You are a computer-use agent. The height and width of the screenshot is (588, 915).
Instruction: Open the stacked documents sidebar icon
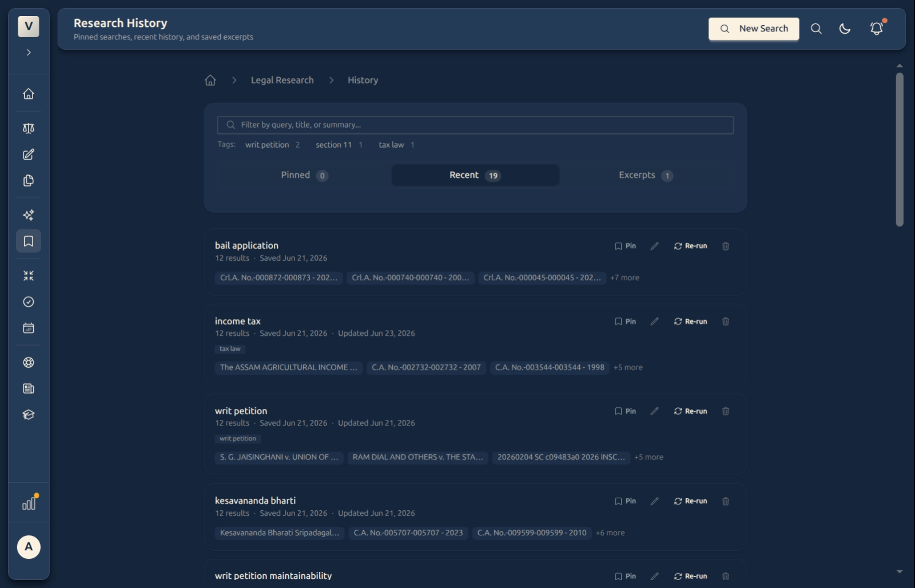pyautogui.click(x=29, y=181)
